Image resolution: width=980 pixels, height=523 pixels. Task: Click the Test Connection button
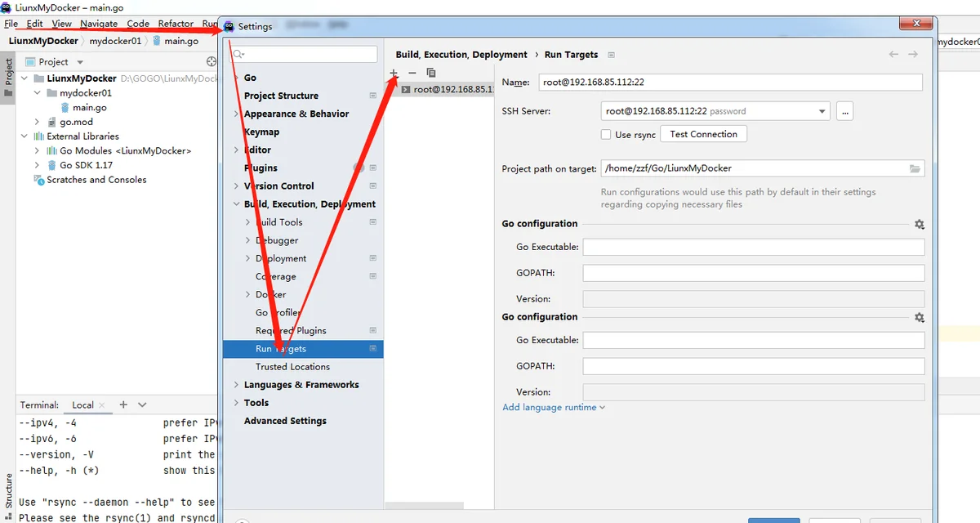coord(703,134)
